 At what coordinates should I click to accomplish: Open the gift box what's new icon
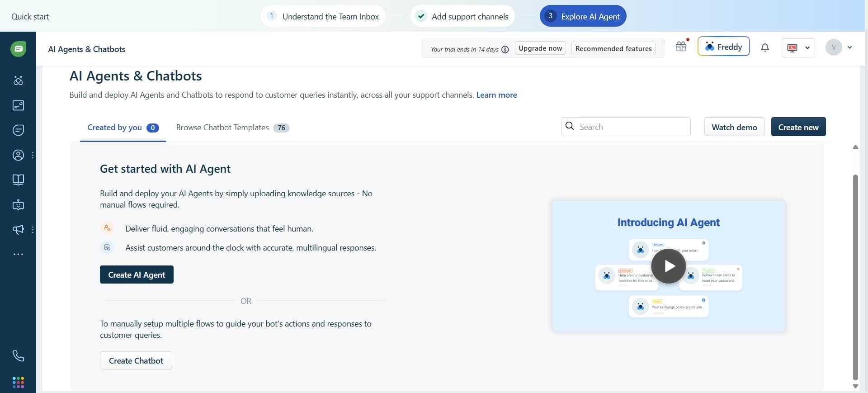pos(681,46)
